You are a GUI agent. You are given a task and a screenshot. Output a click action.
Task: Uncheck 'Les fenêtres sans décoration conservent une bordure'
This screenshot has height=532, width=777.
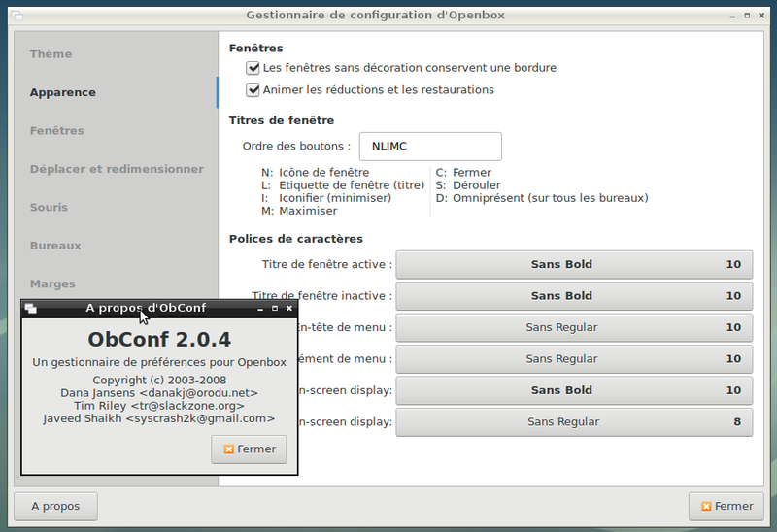click(x=253, y=68)
